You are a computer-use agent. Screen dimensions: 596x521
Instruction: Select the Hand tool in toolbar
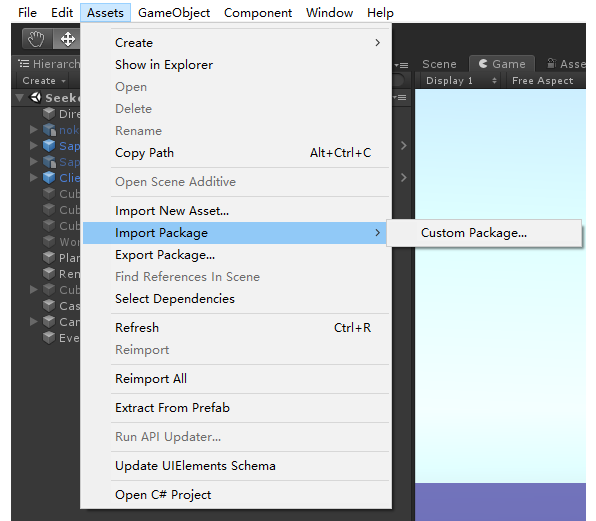coord(37,39)
